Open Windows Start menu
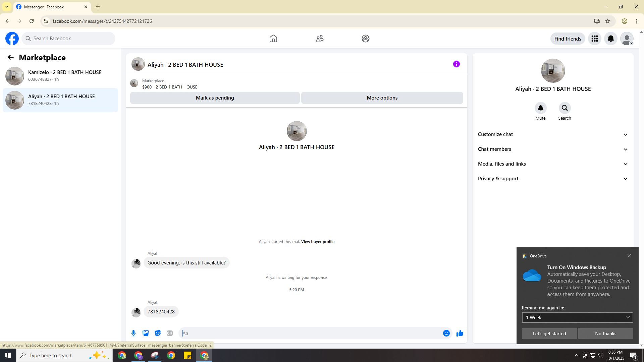This screenshot has height=362, width=644. tap(8, 355)
